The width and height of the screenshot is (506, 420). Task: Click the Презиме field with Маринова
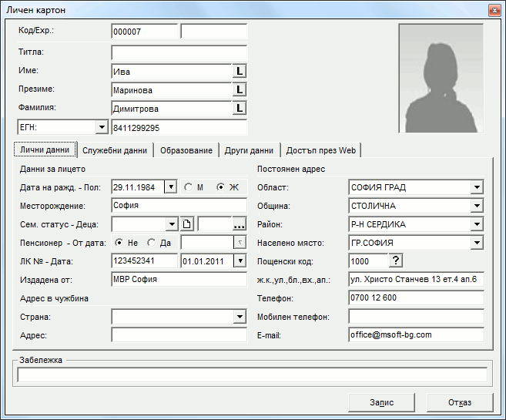pos(172,90)
